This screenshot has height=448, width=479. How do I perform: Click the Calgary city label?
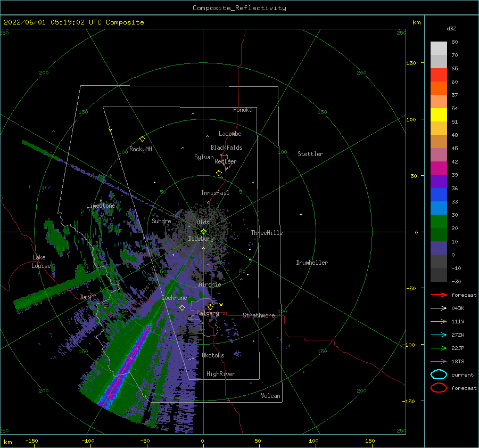coord(208,313)
